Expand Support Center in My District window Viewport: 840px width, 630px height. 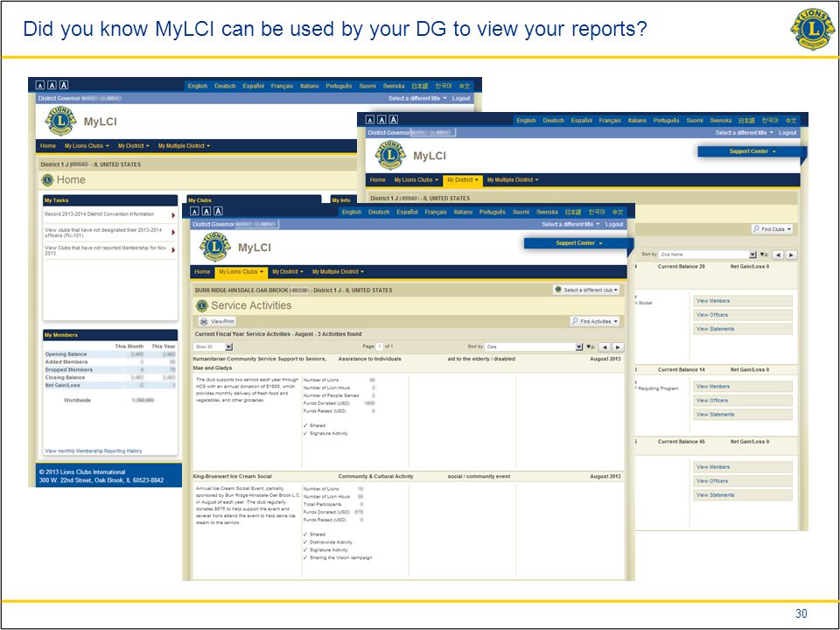click(x=752, y=151)
